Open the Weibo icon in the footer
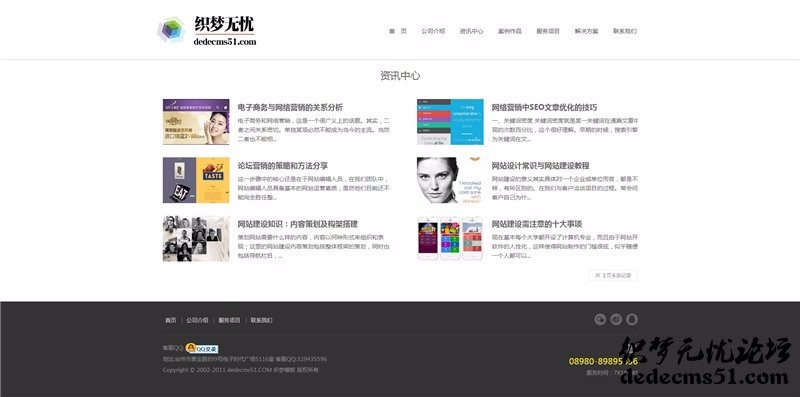The height and width of the screenshot is (397, 800). pos(616,319)
